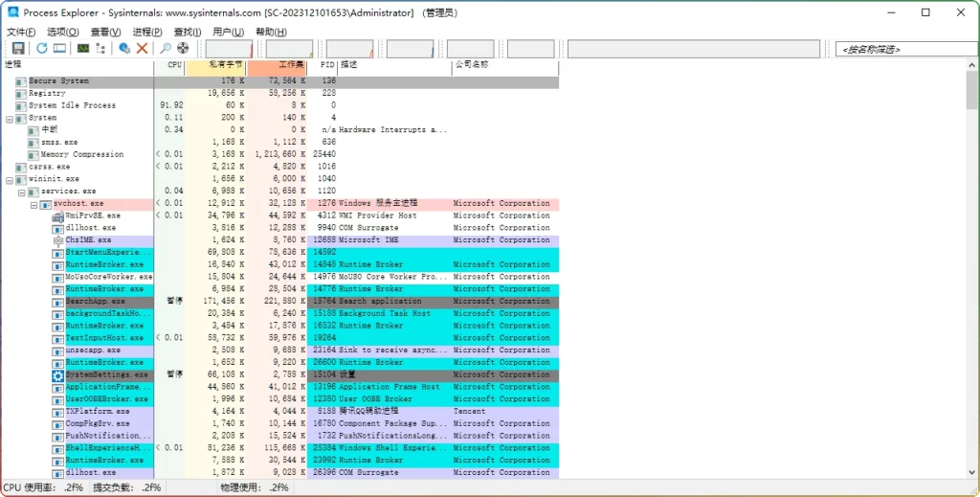The image size is (980, 497).
Task: Sort by the 公司名称 column header
Action: tap(505, 65)
